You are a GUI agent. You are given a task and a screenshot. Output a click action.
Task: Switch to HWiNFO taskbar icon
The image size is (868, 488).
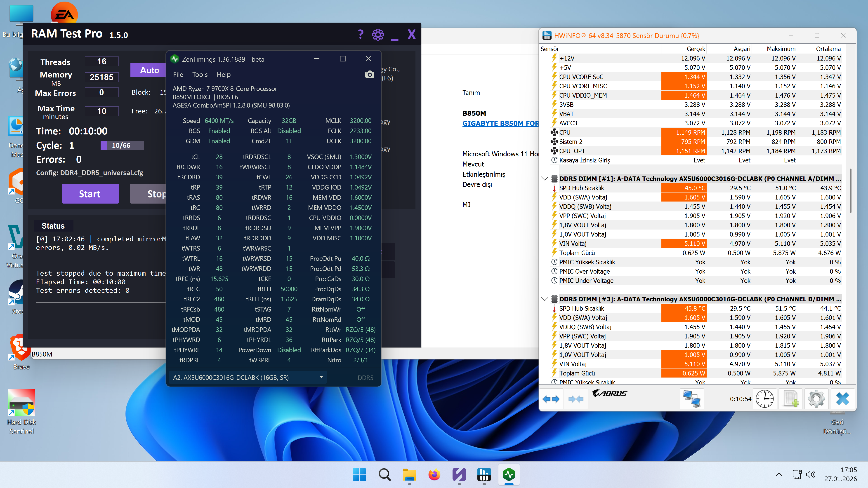[484, 474]
